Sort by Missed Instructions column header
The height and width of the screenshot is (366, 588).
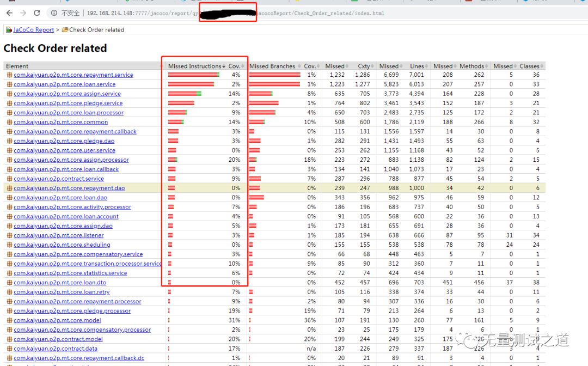click(x=194, y=66)
